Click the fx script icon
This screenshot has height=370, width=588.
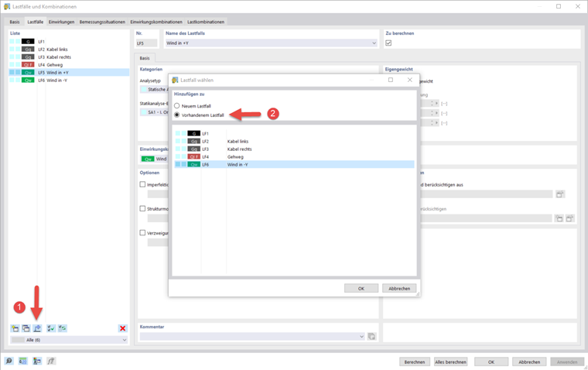point(51,361)
